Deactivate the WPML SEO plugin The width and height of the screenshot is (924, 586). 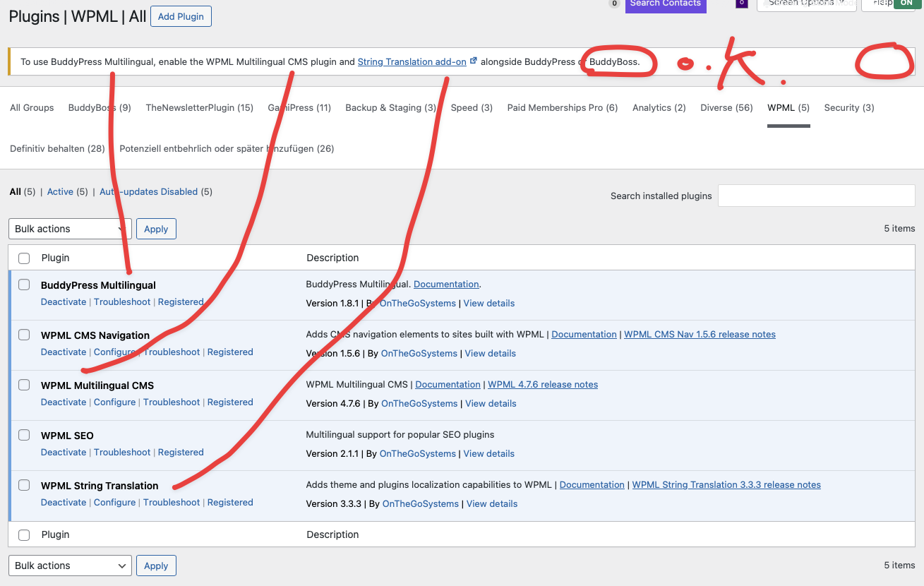[64, 452]
